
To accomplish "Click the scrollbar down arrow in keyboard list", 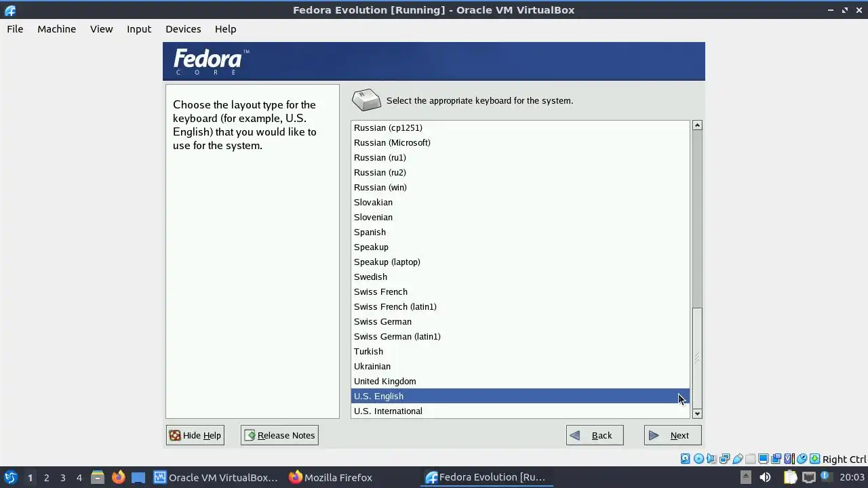I will [x=697, y=413].
